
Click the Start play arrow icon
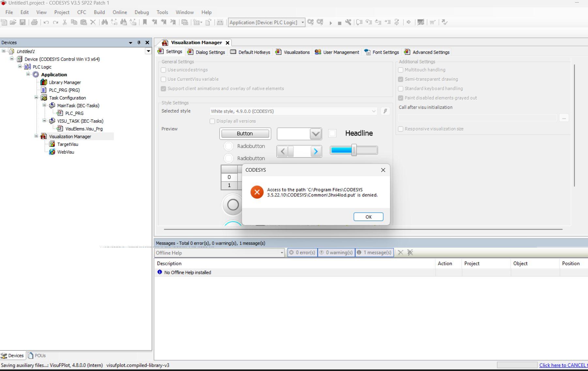point(330,23)
